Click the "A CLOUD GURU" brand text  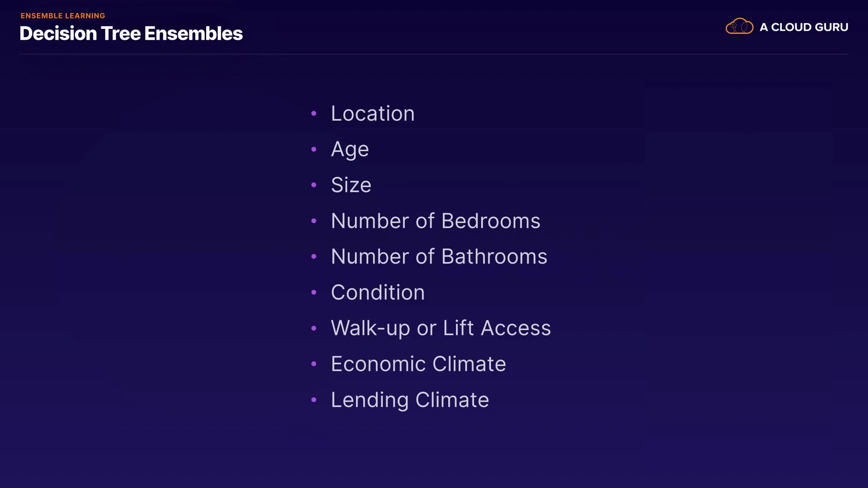click(x=804, y=27)
